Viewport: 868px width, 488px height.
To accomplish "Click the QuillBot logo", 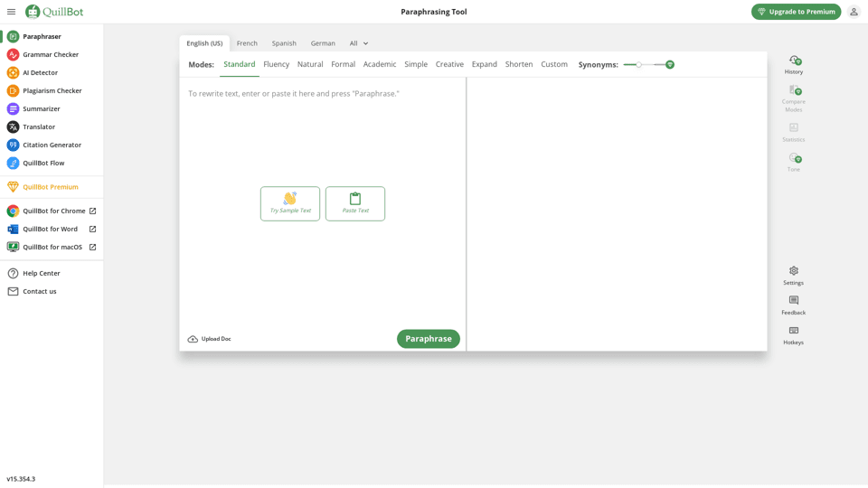I will 54,12.
